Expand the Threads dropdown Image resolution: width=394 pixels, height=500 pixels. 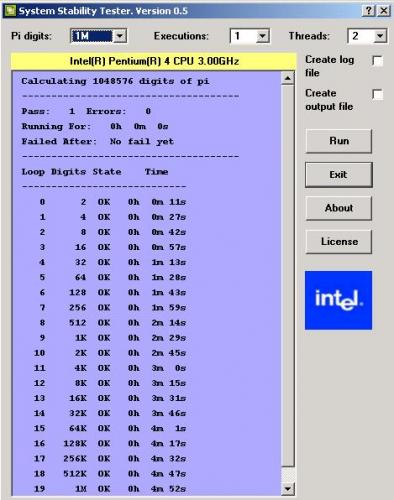pyautogui.click(x=380, y=36)
